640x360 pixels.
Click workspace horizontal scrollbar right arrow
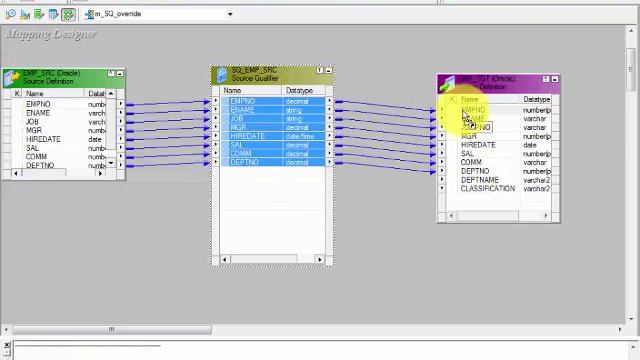click(620, 329)
